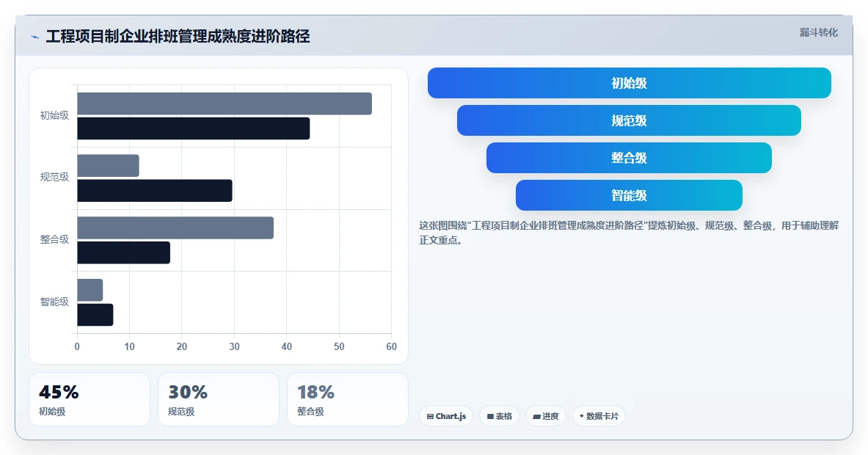Select the 智能级 funnel stage bar
Image resolution: width=868 pixels, height=455 pixels.
tap(629, 194)
